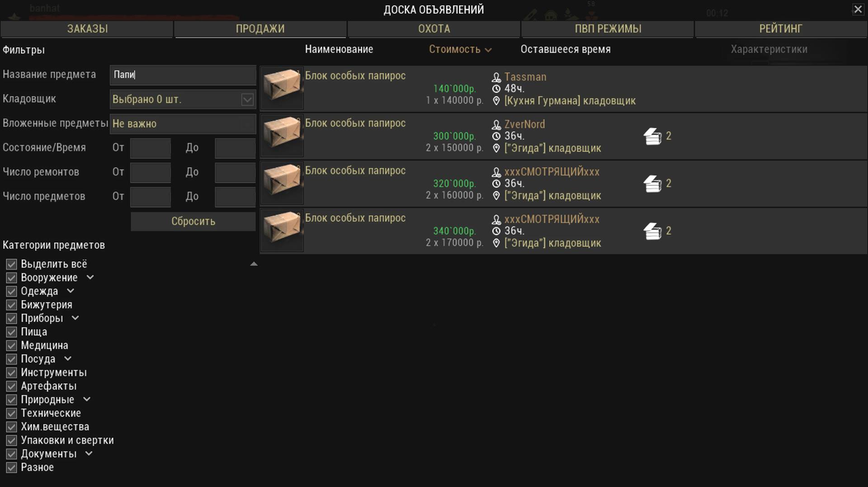This screenshot has width=868, height=487.
Task: Expand the Документы category chevron
Action: click(89, 454)
